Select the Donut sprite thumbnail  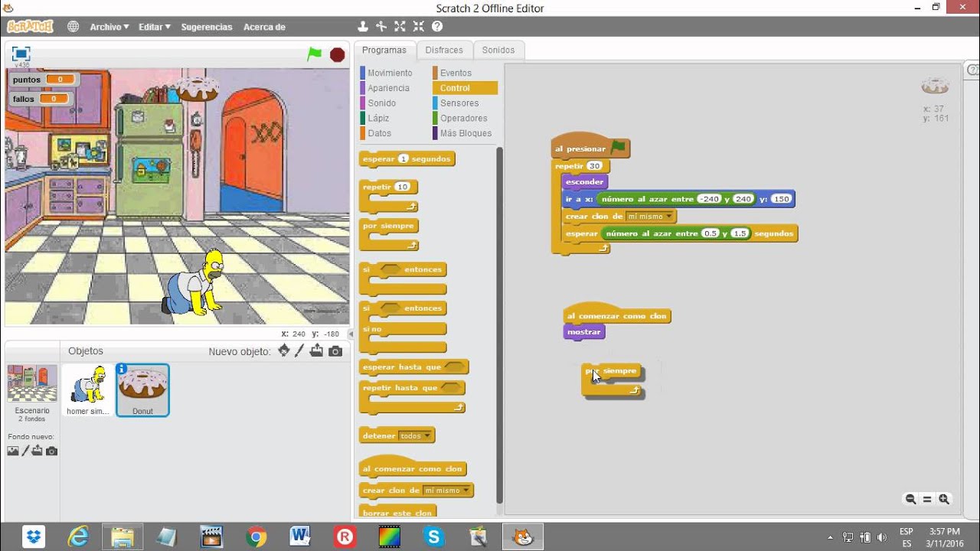coord(142,390)
